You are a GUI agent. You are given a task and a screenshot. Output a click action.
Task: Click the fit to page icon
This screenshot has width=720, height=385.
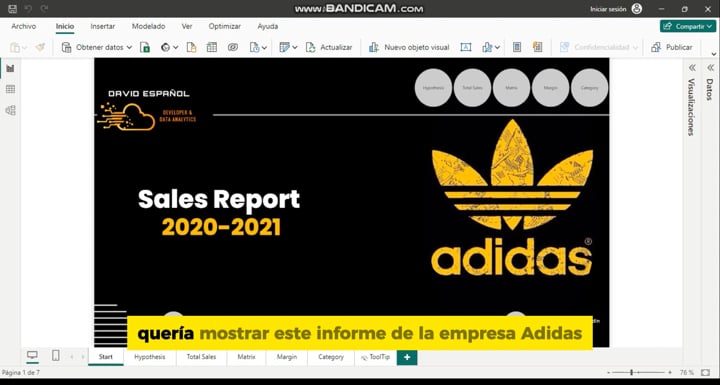pos(705,372)
